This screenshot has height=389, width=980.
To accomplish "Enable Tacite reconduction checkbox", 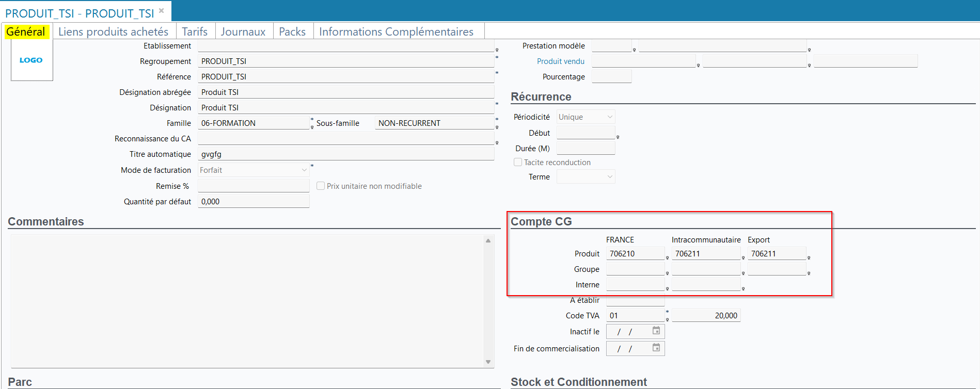I will [x=518, y=162].
